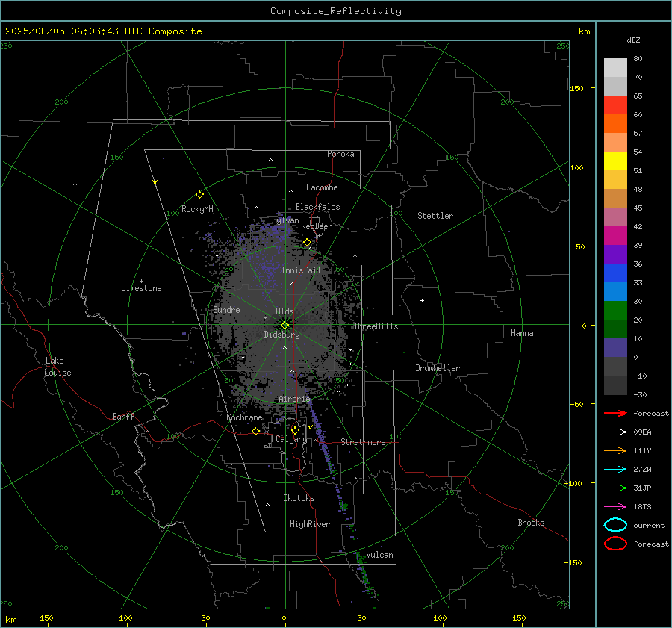Click the magenta 18TS arrow icon
This screenshot has width=672, height=628.
[x=615, y=507]
